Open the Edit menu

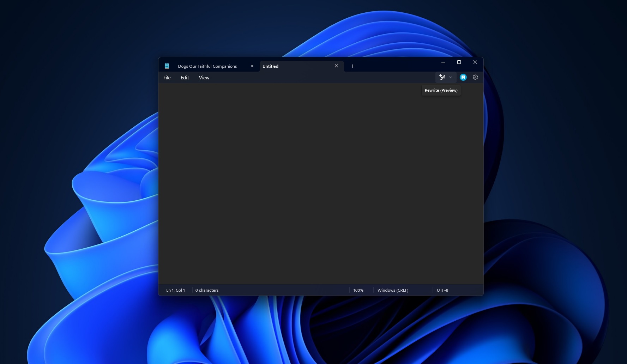coord(185,78)
